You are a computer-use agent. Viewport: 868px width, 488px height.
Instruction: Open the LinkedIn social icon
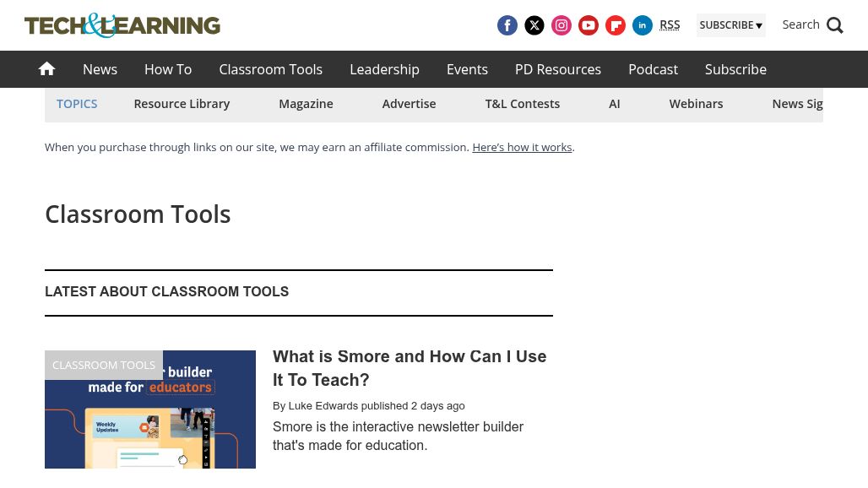click(x=643, y=25)
